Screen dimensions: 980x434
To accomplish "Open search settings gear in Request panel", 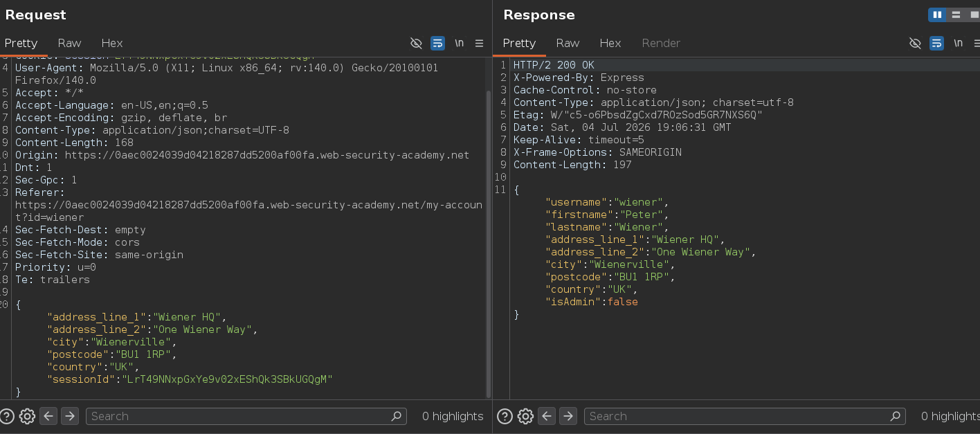I will coord(27,416).
